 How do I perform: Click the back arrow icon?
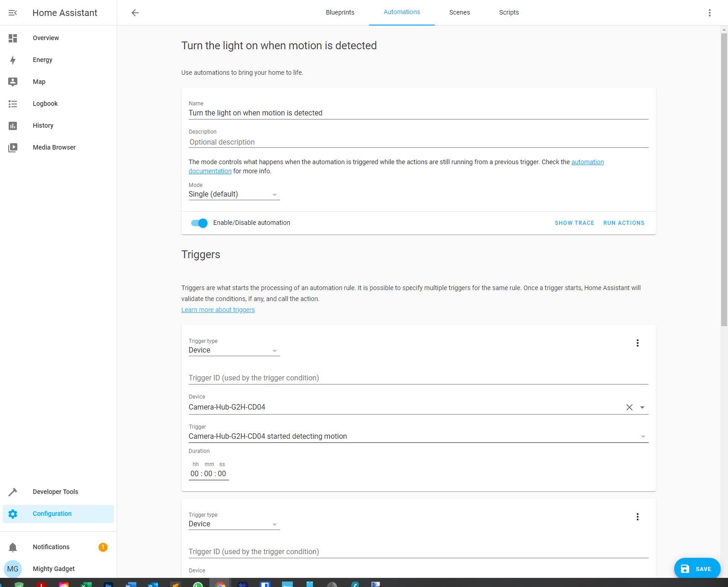click(135, 13)
